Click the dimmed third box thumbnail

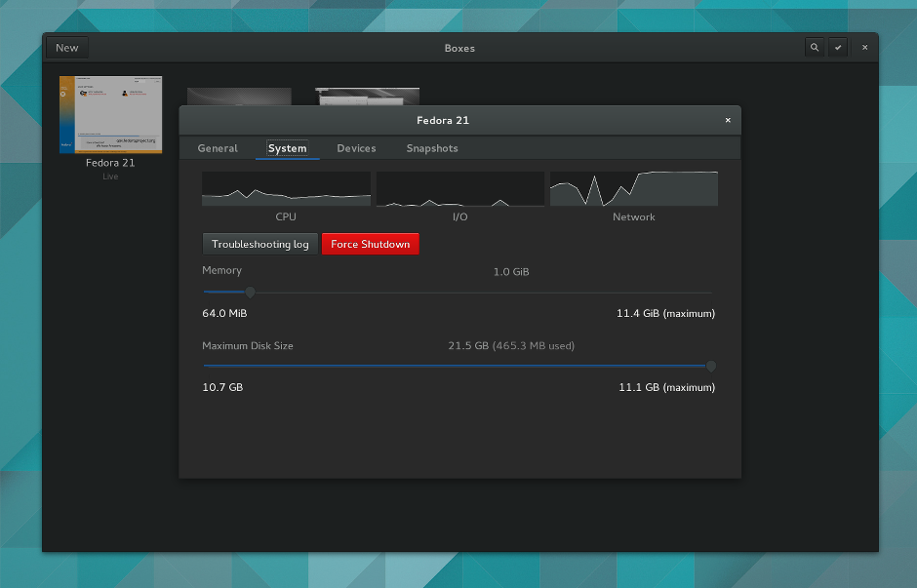click(367, 97)
